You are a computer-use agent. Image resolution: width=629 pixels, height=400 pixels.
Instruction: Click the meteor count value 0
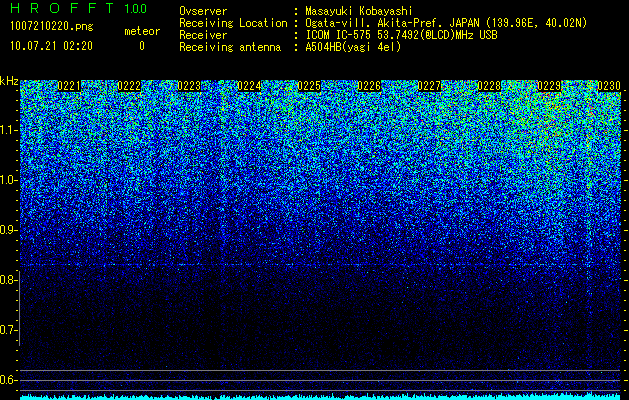(x=142, y=46)
